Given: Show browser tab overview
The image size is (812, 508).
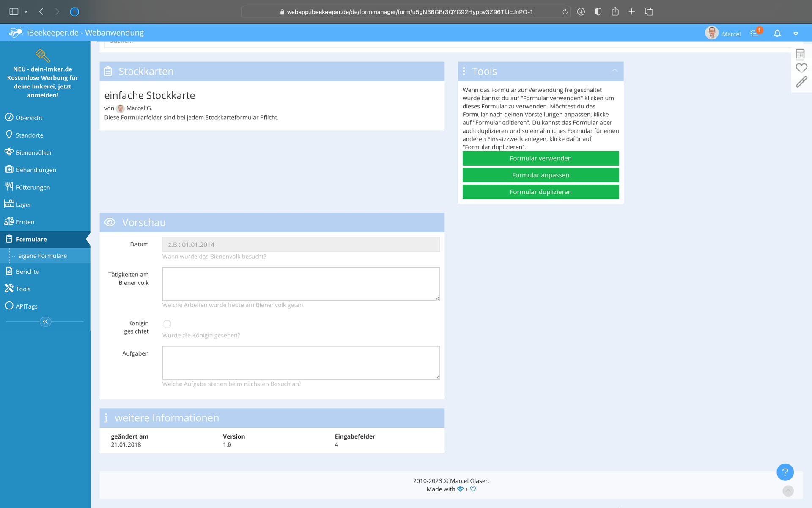Looking at the screenshot, I should (649, 11).
